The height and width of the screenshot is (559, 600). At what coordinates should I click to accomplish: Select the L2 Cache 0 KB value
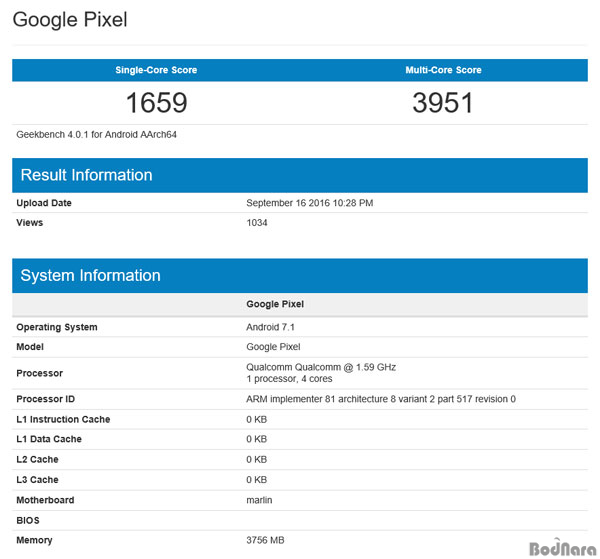coord(256,459)
